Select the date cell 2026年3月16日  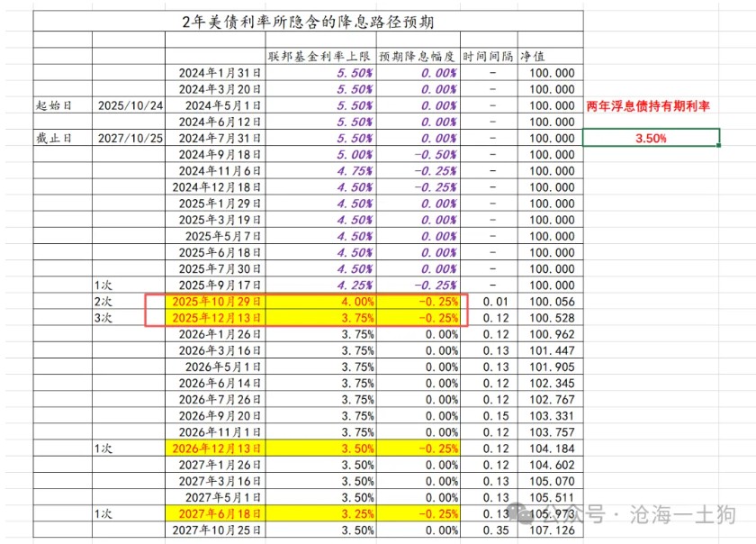pyautogui.click(x=215, y=350)
